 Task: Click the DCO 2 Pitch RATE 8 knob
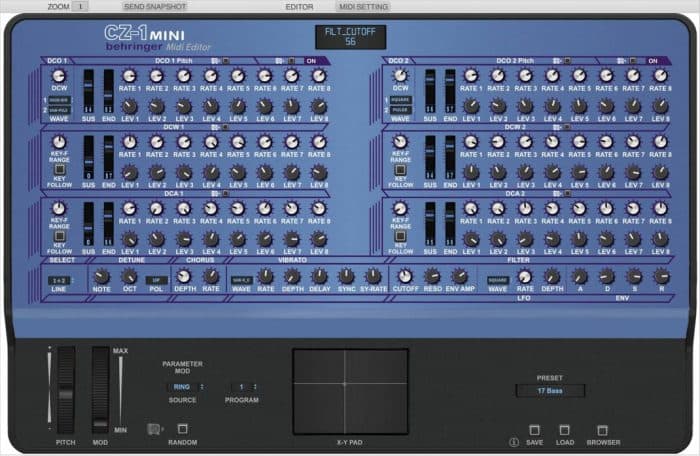(x=660, y=76)
